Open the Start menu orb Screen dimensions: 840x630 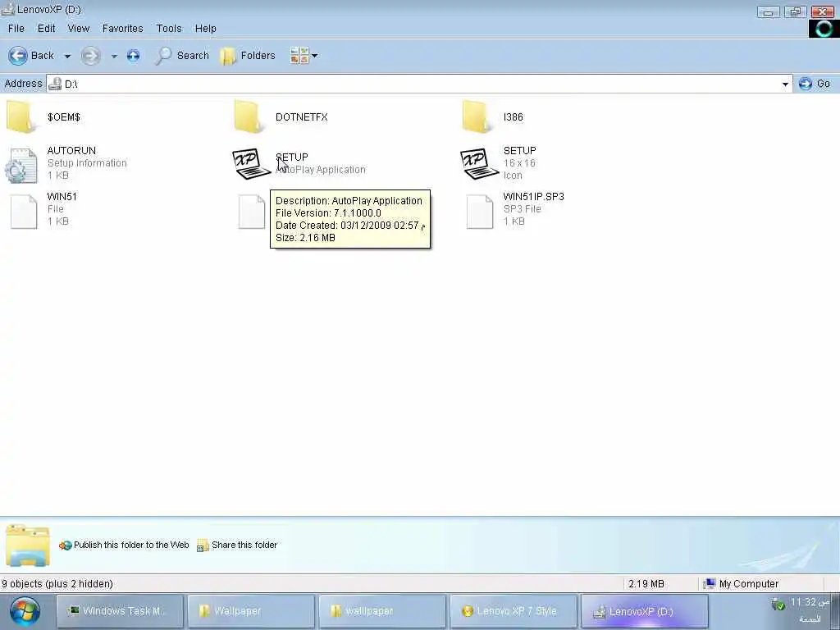24,611
